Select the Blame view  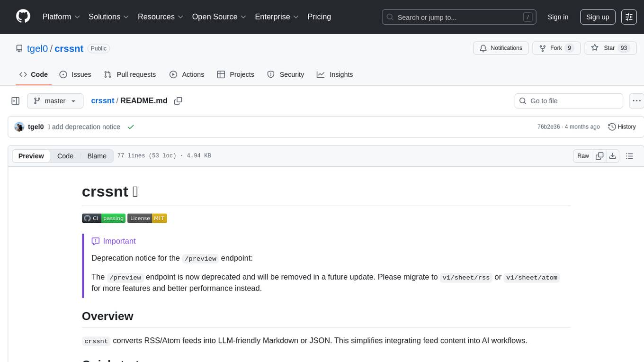click(97, 156)
